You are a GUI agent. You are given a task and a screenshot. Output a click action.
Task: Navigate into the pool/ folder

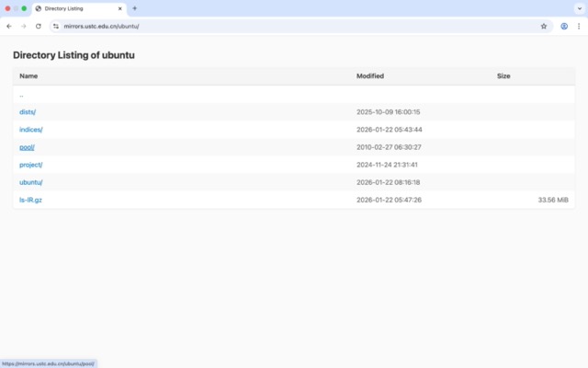(x=27, y=147)
